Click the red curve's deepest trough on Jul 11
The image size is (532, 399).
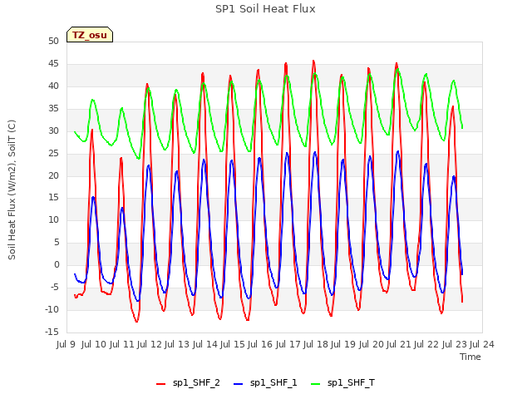click(136, 322)
